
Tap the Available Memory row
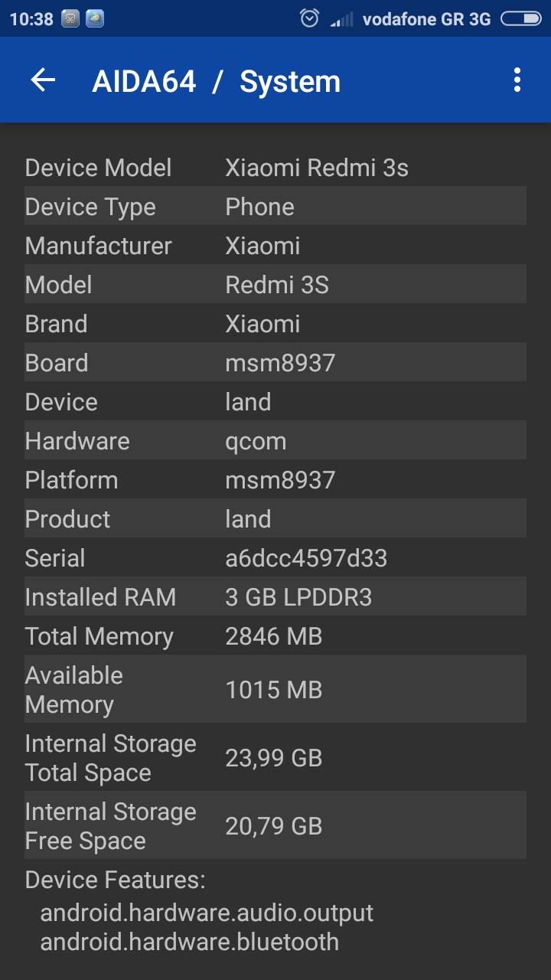pyautogui.click(x=275, y=690)
